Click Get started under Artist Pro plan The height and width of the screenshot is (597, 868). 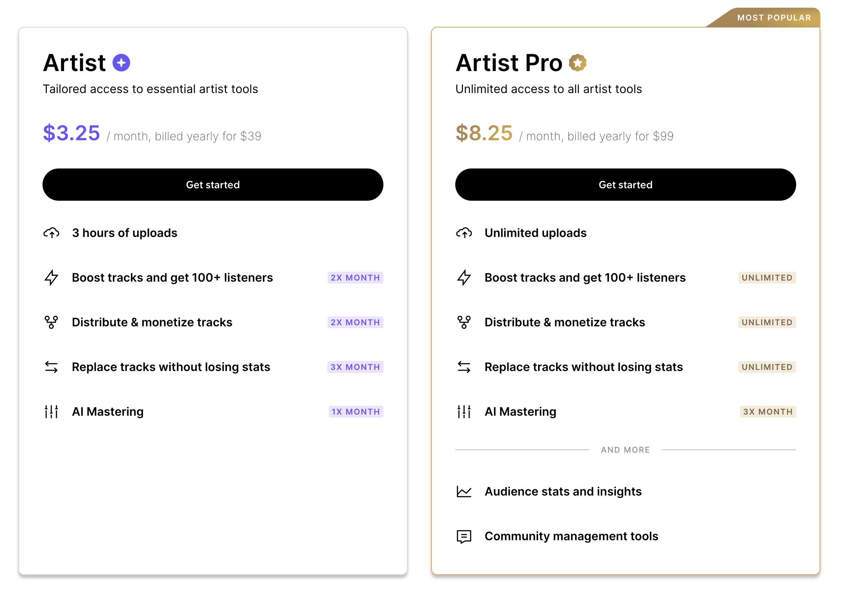tap(625, 185)
